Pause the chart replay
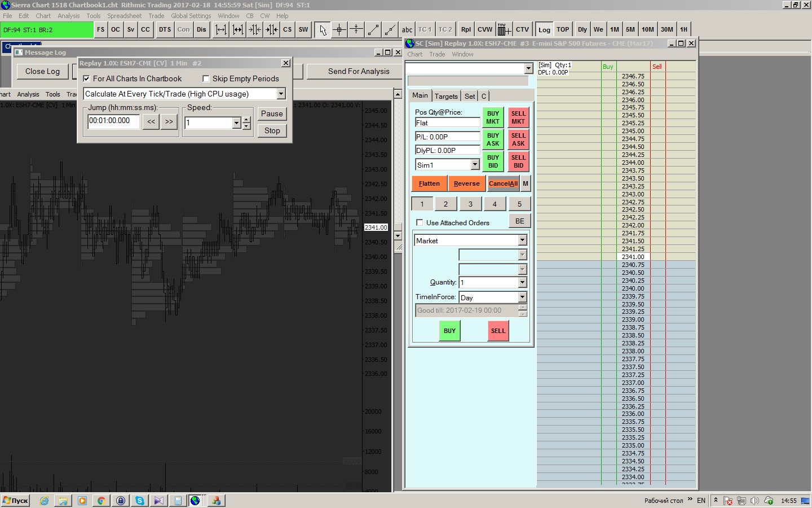Viewport: 812px width, 508px height. [272, 113]
